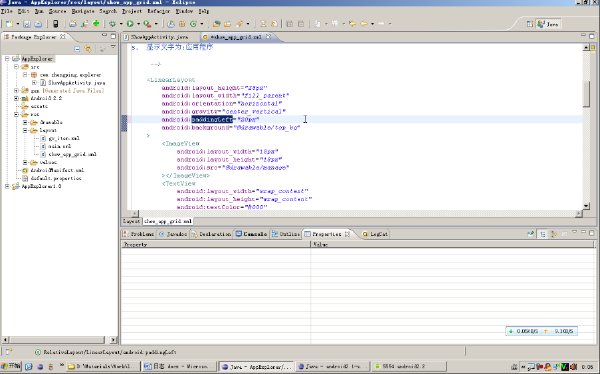Click the New Java Package icon

[182, 24]
